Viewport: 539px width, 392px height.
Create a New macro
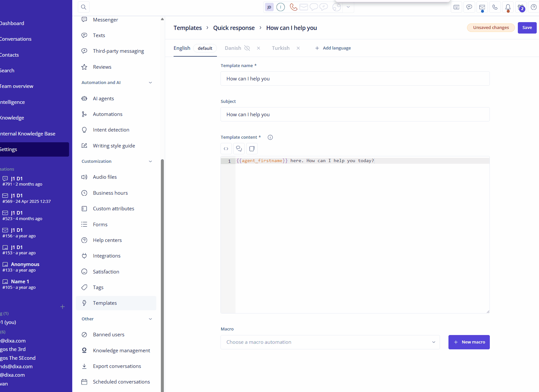(469, 342)
